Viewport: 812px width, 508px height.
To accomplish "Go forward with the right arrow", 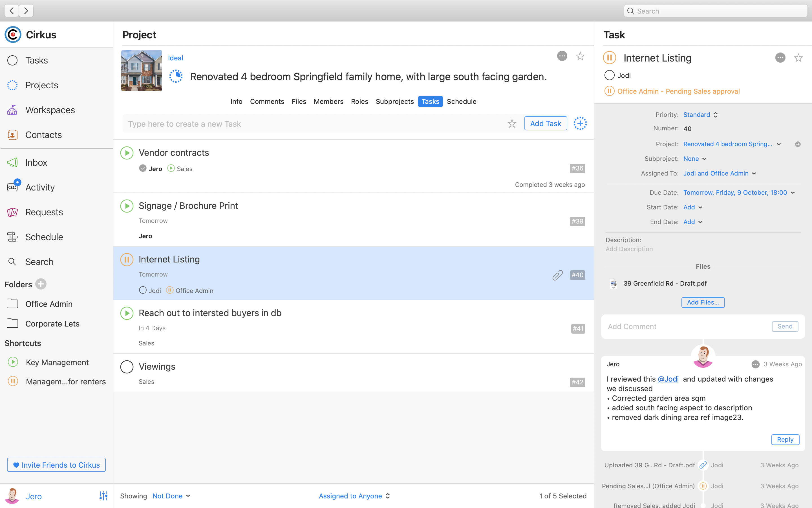I will (26, 11).
